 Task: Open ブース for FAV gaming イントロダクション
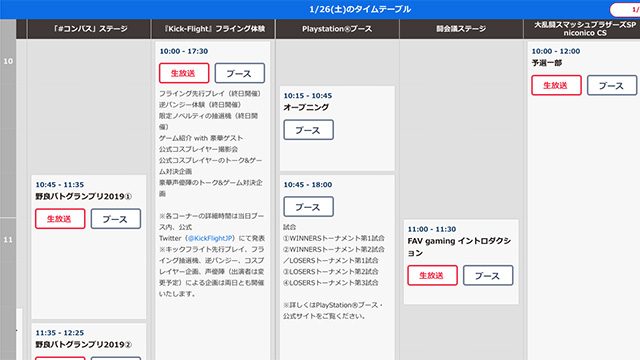click(x=488, y=275)
